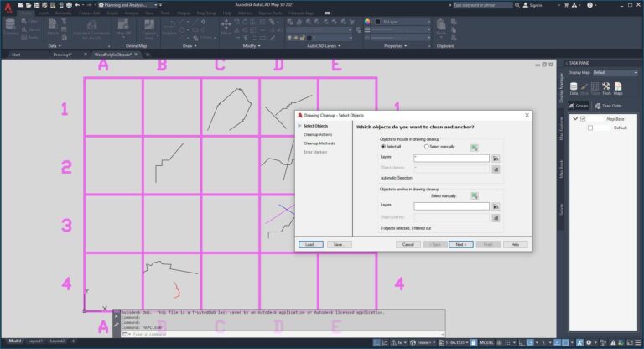Open the Planning and Analysis workspace dropdown

pos(128,5)
